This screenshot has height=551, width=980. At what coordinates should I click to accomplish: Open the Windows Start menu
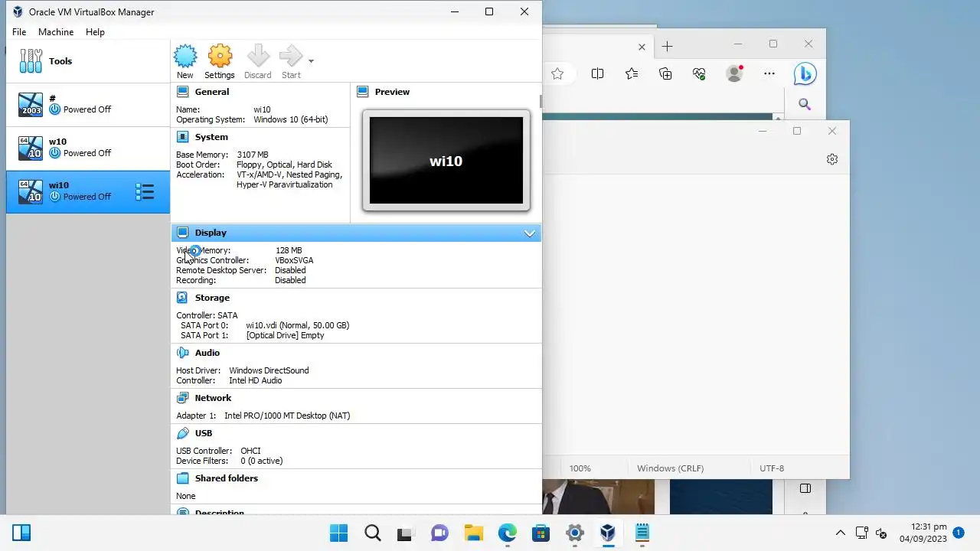[338, 533]
